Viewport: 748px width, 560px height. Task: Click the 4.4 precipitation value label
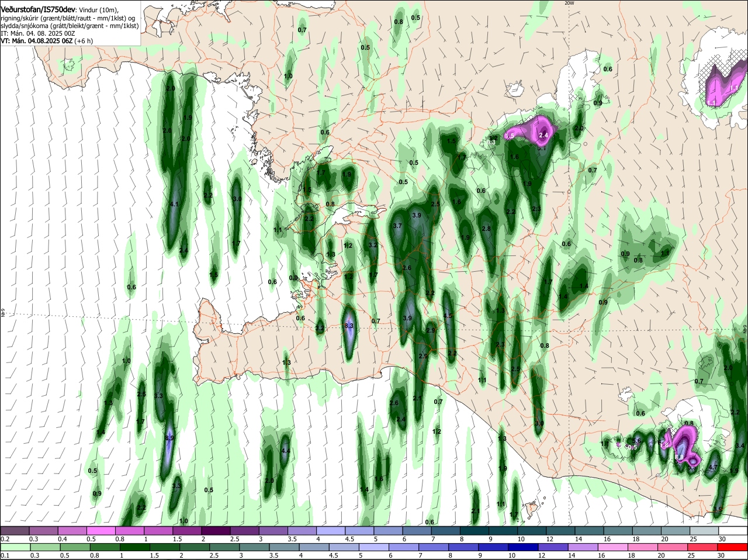coord(286,451)
